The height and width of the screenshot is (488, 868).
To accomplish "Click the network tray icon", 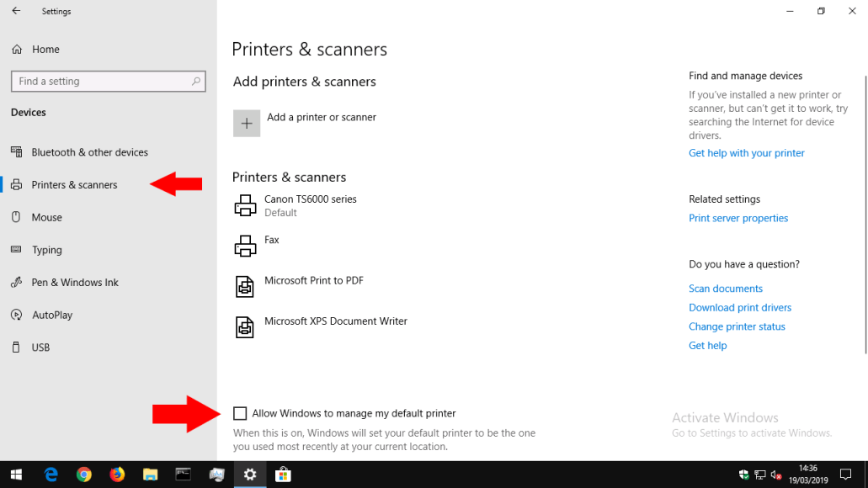I will coord(760,475).
